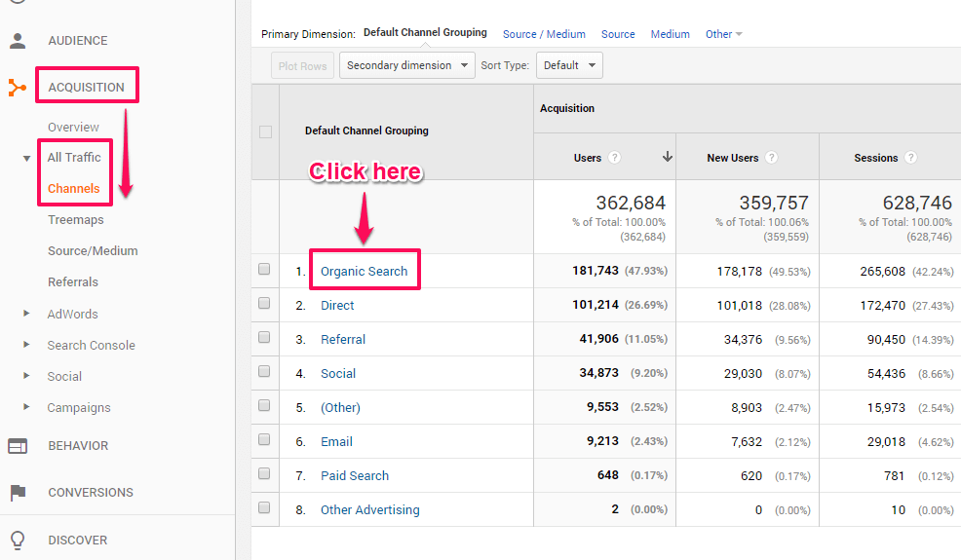961x560 pixels.
Task: Click the Users sort descending arrow
Action: (x=668, y=157)
